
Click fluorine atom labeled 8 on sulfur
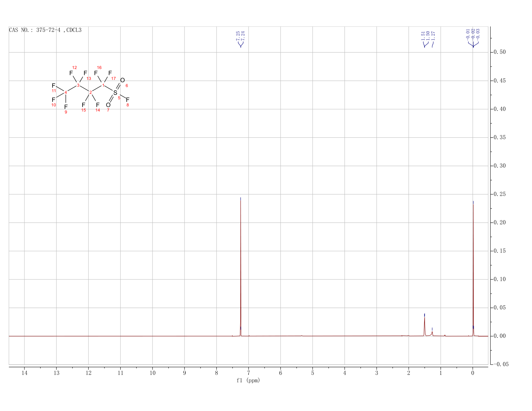tap(128, 100)
